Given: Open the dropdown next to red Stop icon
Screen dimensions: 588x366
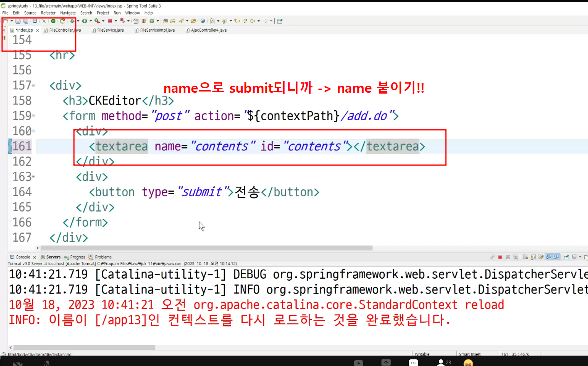Looking at the screenshot, I should (x=116, y=21).
